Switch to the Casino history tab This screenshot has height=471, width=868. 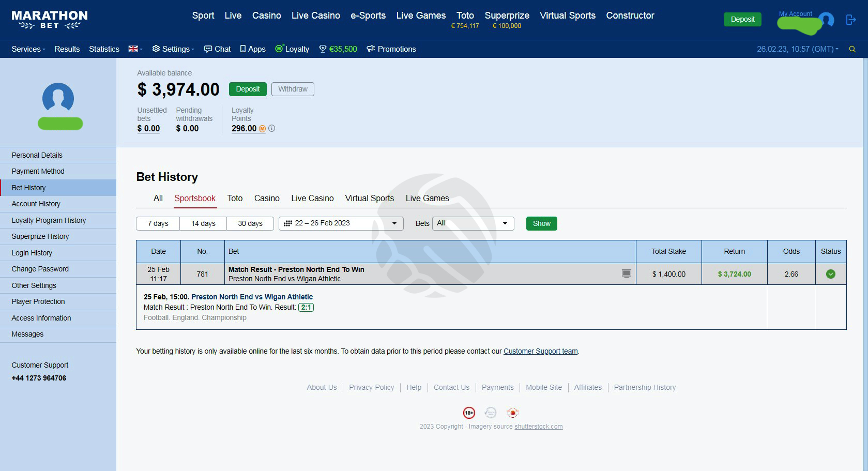(x=267, y=198)
